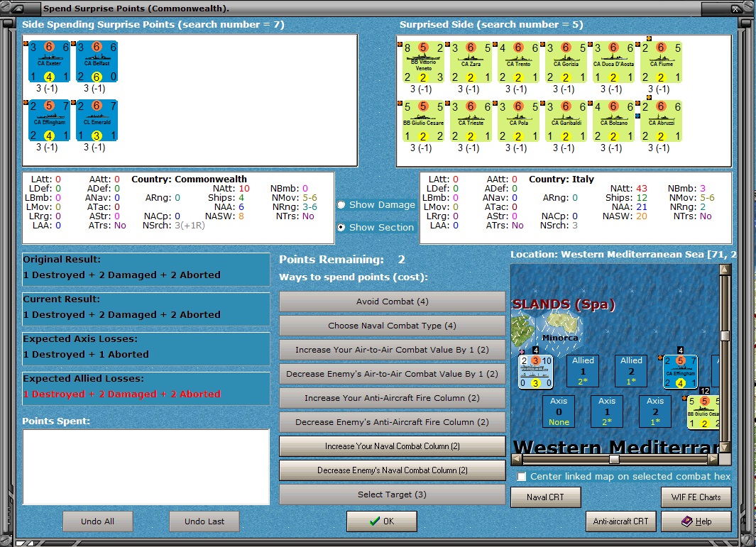756x547 pixels.
Task: Select the CA Bolzano ship counter
Action: [x=613, y=121]
